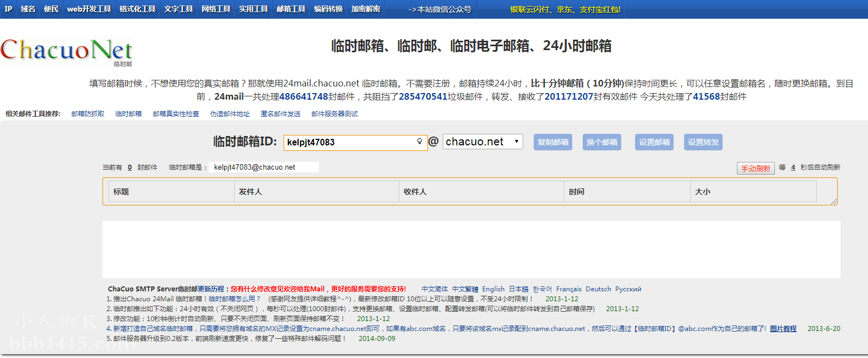Open the 临时邮箱怎么用？ help link
Viewport: 868px width, 358px height.
pyautogui.click(x=235, y=299)
